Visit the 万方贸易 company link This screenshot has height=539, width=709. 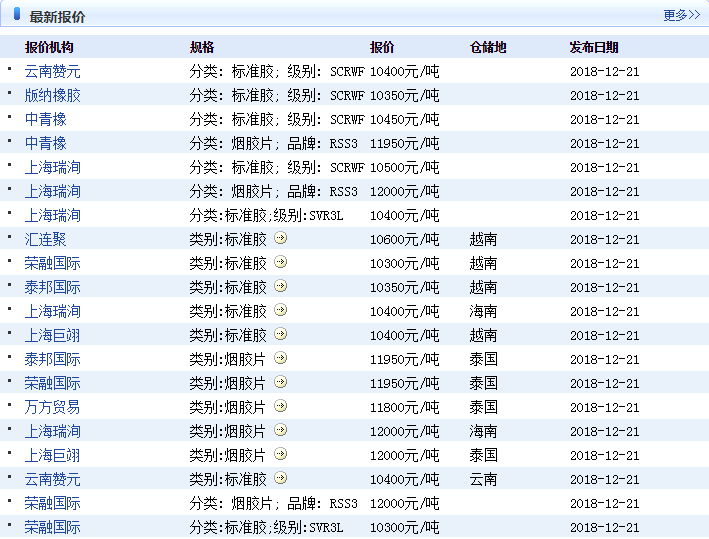pyautogui.click(x=52, y=407)
